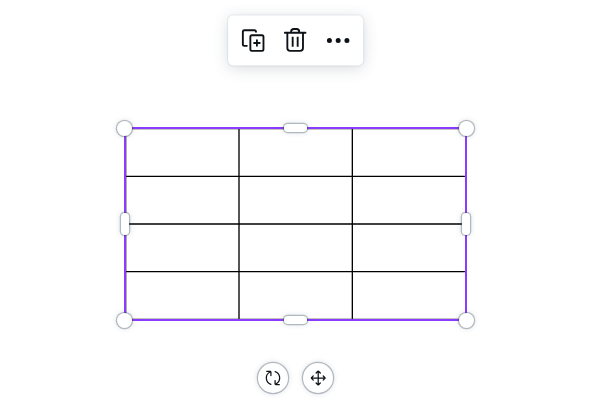This screenshot has height=413, width=616.
Task: Click the bottom-right corner resize handle
Action: click(466, 320)
